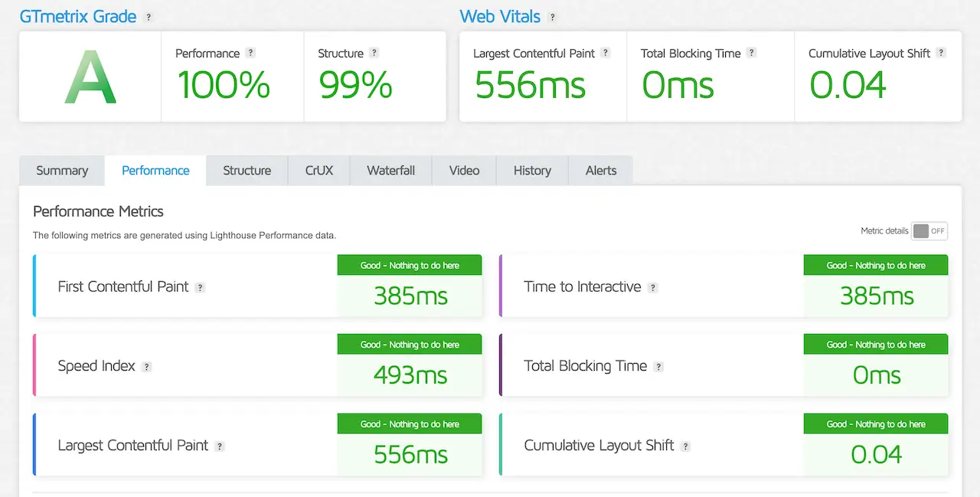Screen dimensions: 980x497
Task: Click the GTmetrix Grade heading link
Action: click(x=79, y=15)
